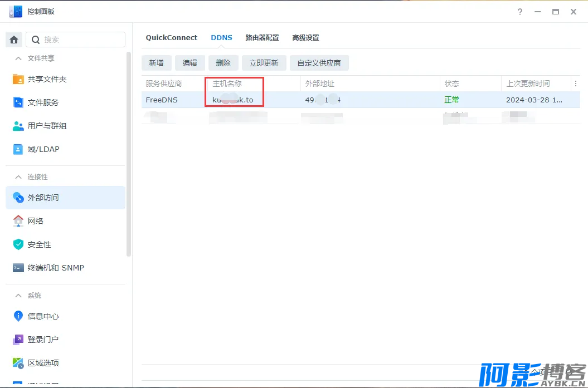
Task: Switch to 路由器配置 tab
Action: 262,37
